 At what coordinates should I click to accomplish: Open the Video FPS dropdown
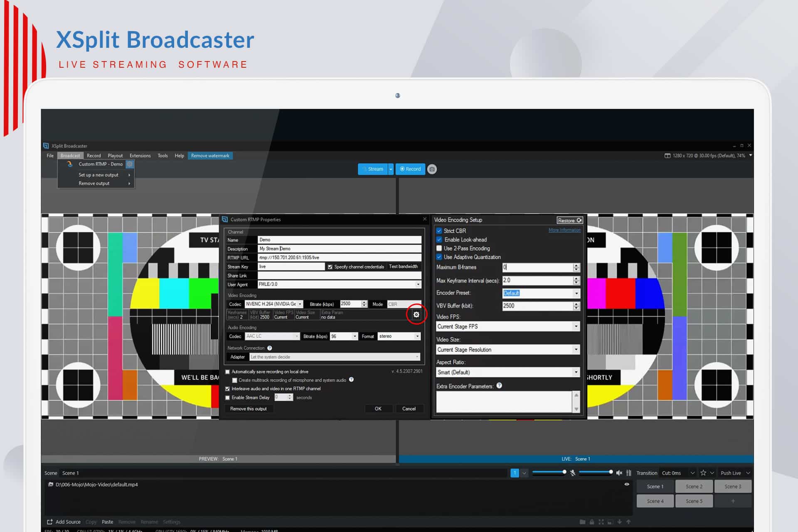[508, 327]
